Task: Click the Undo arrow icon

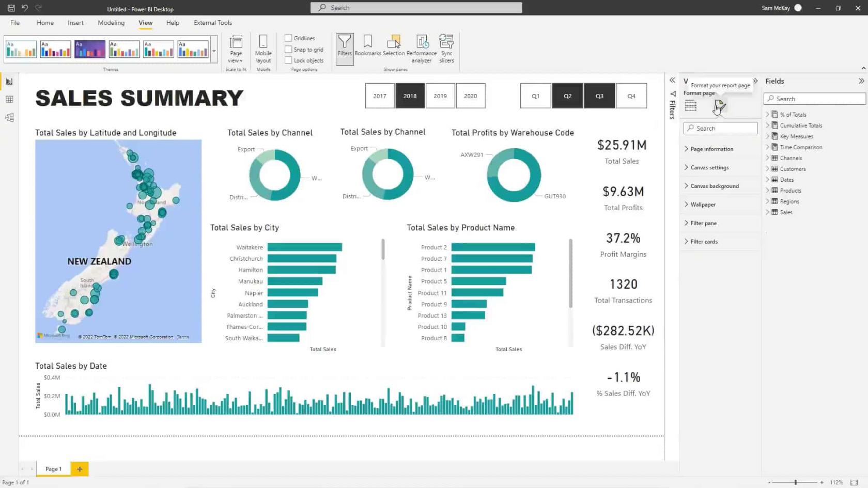Action: click(x=24, y=8)
